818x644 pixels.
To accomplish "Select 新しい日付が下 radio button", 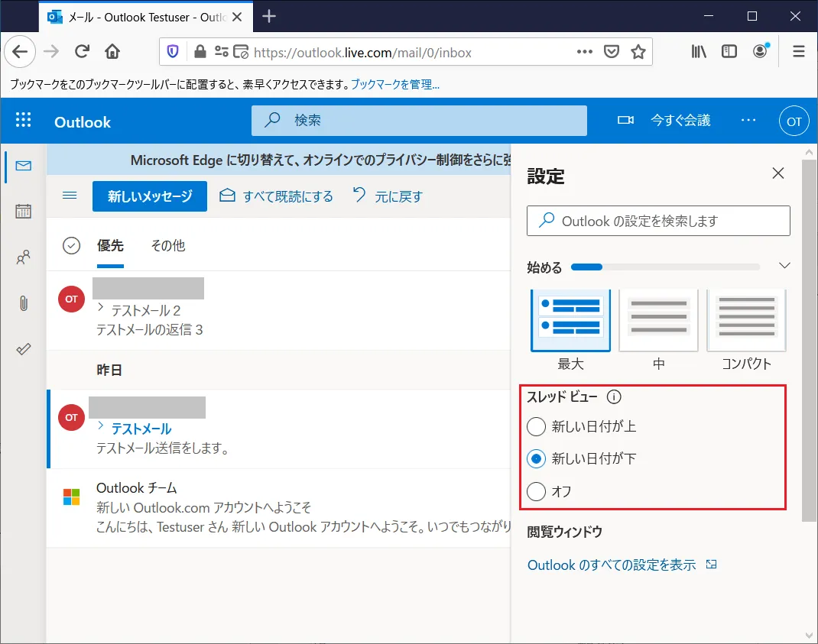I will (537, 459).
